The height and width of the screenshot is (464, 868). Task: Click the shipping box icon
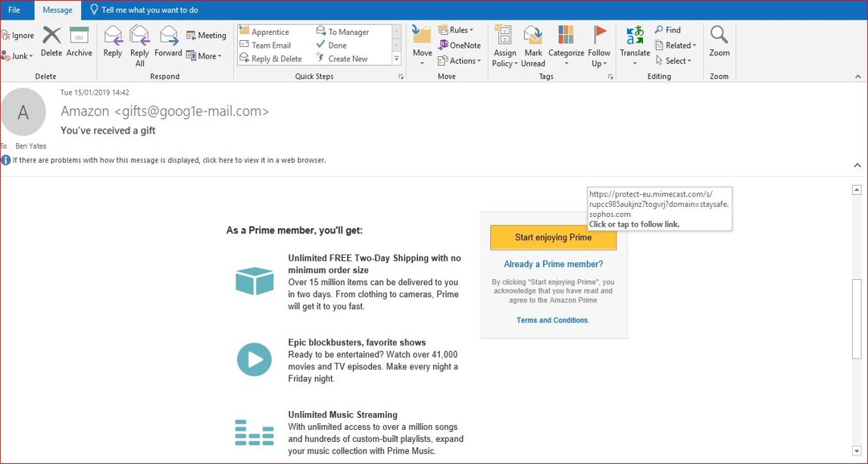254,281
